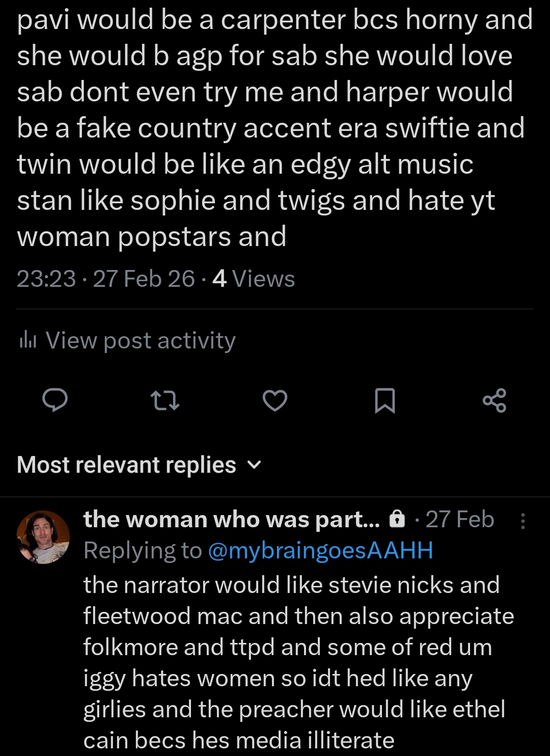Open the View post activity link
Screen dimensions: 550x756
point(140,340)
